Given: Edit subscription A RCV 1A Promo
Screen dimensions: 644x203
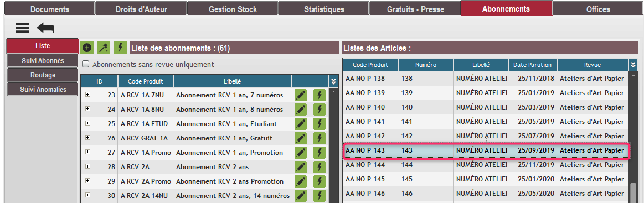Looking at the screenshot, I should click(301, 153).
